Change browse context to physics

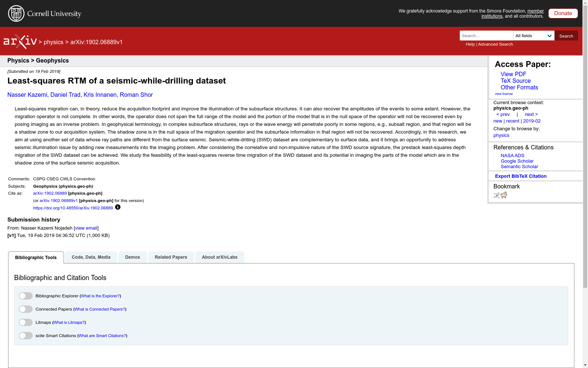[x=501, y=135]
